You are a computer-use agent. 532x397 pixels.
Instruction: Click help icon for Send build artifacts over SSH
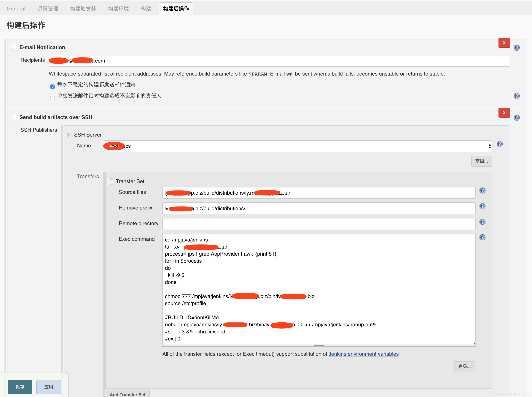[516, 118]
